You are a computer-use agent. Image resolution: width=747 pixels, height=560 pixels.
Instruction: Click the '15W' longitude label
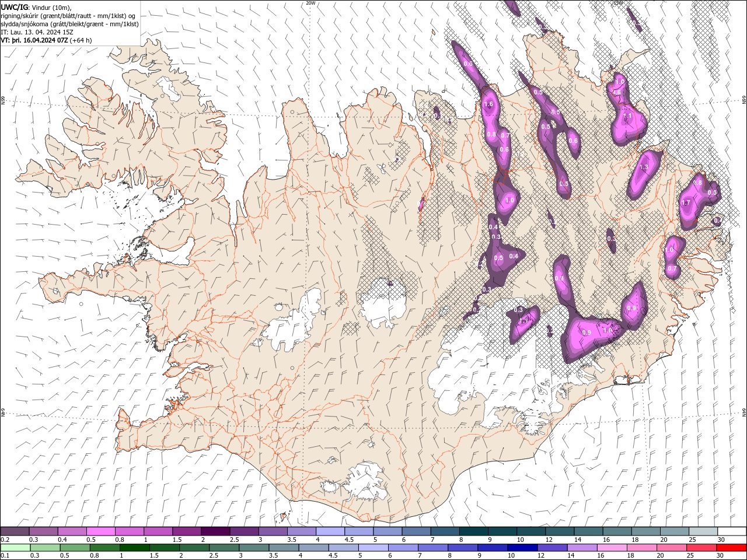pyautogui.click(x=618, y=3)
